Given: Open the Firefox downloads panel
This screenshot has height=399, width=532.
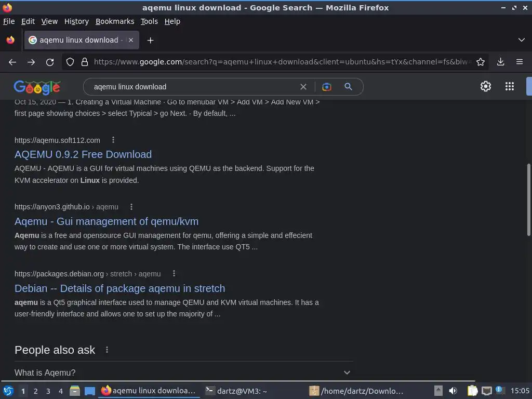Looking at the screenshot, I should click(500, 62).
